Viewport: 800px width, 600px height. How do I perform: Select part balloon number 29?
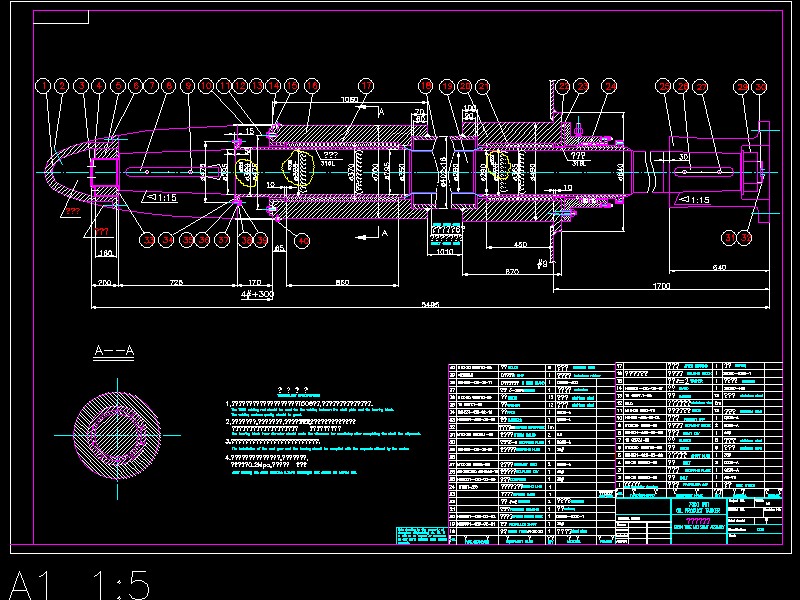[x=742, y=87]
